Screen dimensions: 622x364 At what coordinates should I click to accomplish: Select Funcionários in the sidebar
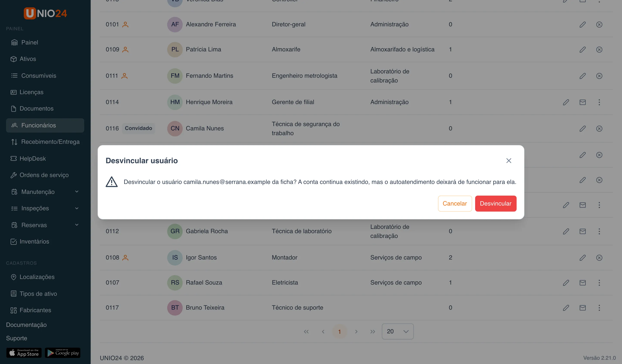tap(45, 125)
